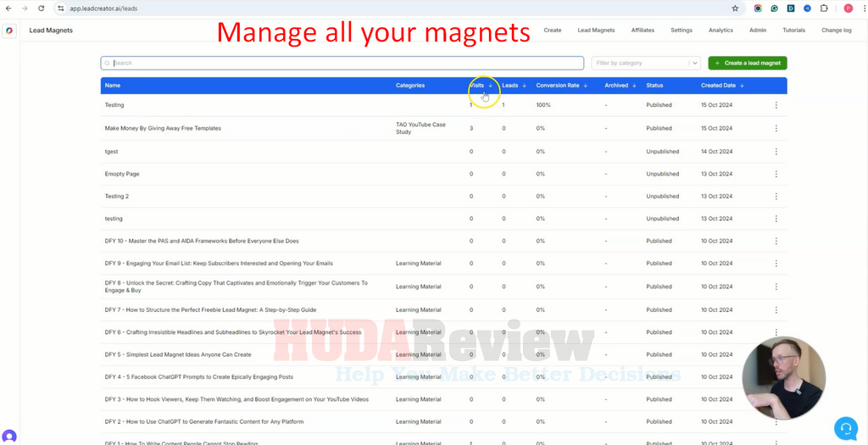Bookmark page with the star icon
This screenshot has height=445, width=868.
pyautogui.click(x=735, y=8)
